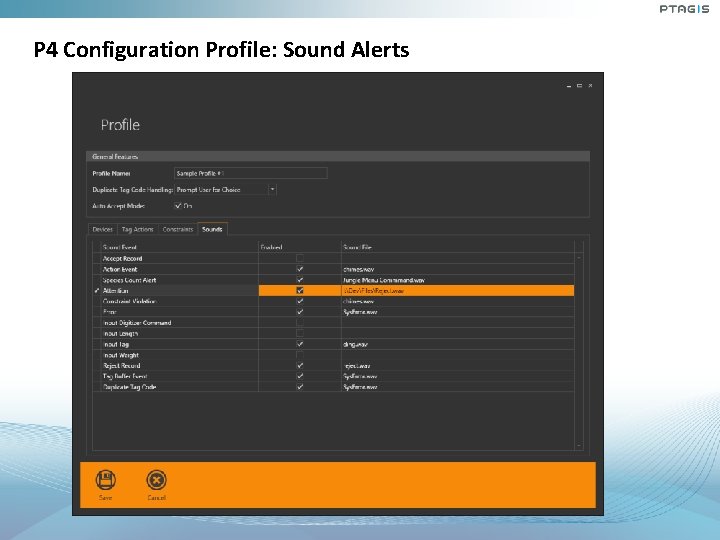Select the Duplicate Tag Code row label
The height and width of the screenshot is (540, 720).
129,387
